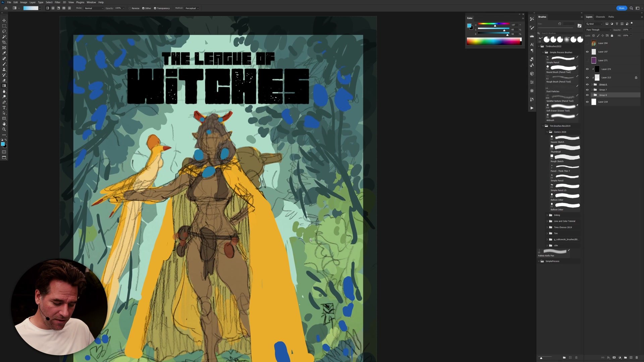Toggle visibility of Group 7
The height and width of the screenshot is (362, 644).
pos(587,89)
